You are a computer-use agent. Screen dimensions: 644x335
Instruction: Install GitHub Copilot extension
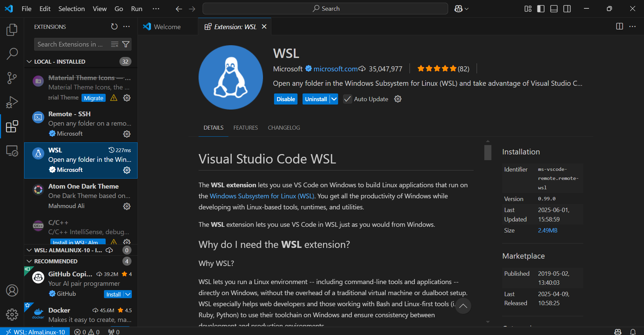coord(113,294)
